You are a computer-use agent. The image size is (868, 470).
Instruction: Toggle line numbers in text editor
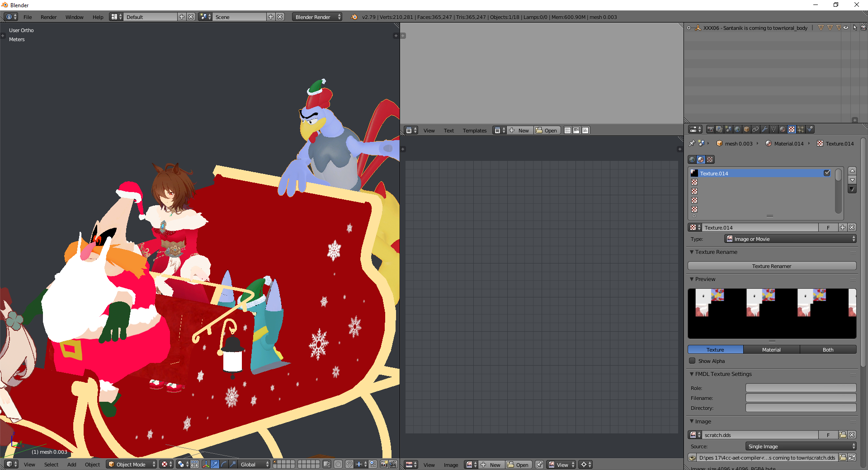[x=567, y=130]
